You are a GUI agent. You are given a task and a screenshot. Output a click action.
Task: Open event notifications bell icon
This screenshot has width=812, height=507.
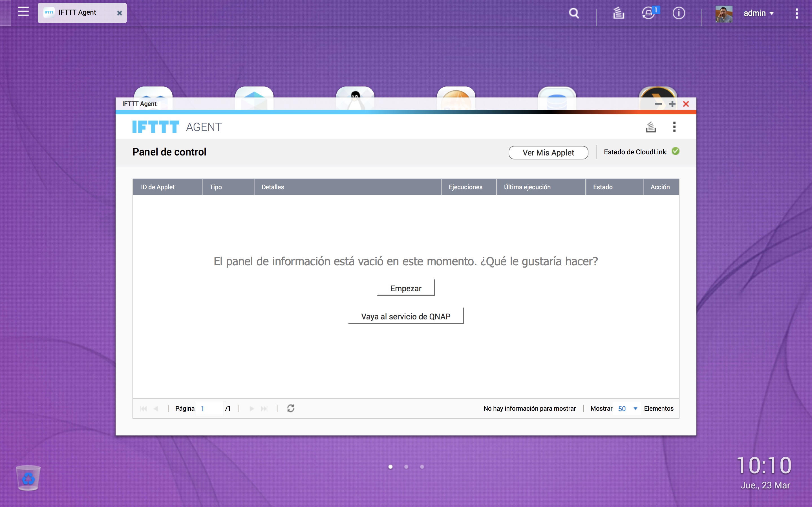point(648,14)
